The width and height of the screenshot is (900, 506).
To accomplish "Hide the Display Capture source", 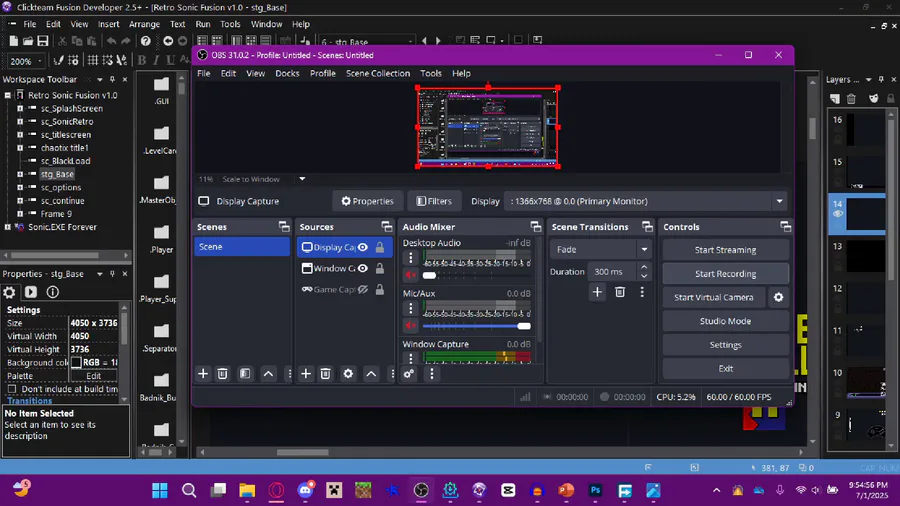I will pos(363,247).
